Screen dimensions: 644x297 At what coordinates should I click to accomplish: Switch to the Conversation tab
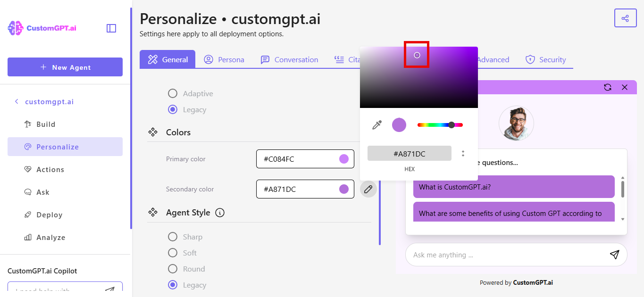pyautogui.click(x=289, y=59)
